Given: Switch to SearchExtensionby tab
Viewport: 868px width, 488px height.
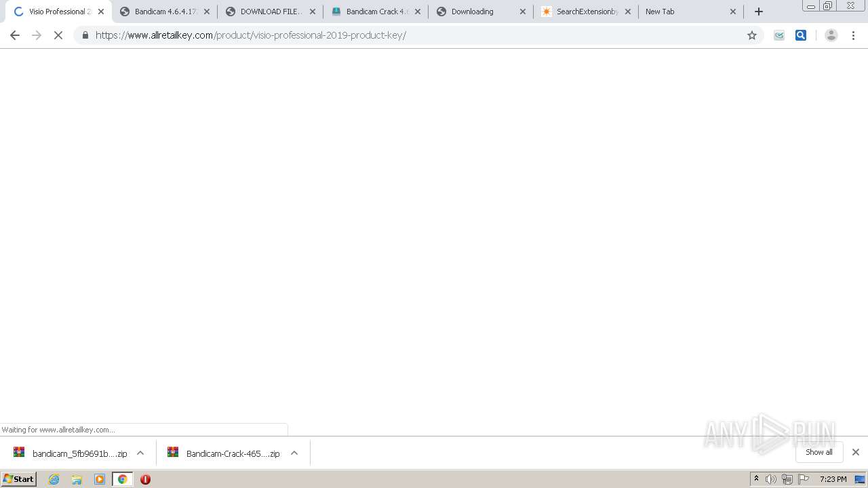Looking at the screenshot, I should [x=587, y=12].
